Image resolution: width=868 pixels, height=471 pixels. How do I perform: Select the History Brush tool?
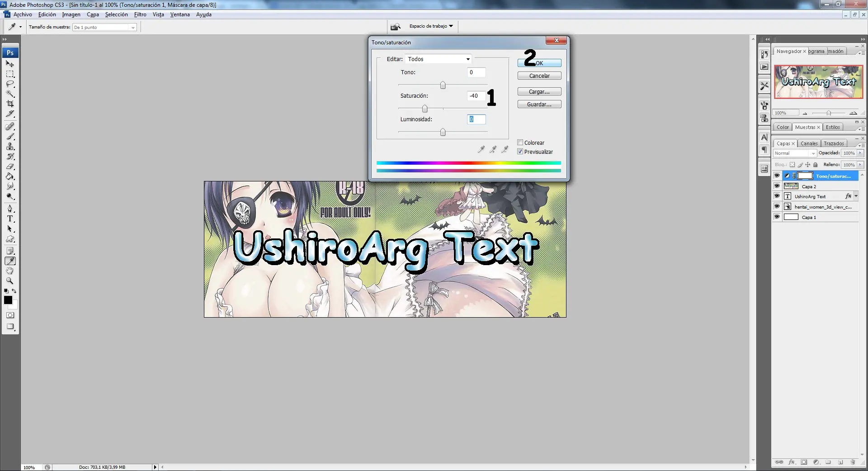[10, 156]
